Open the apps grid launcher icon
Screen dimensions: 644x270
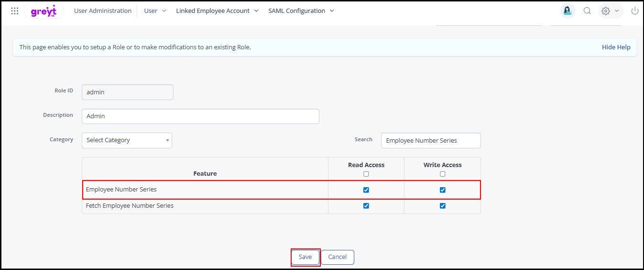14,11
